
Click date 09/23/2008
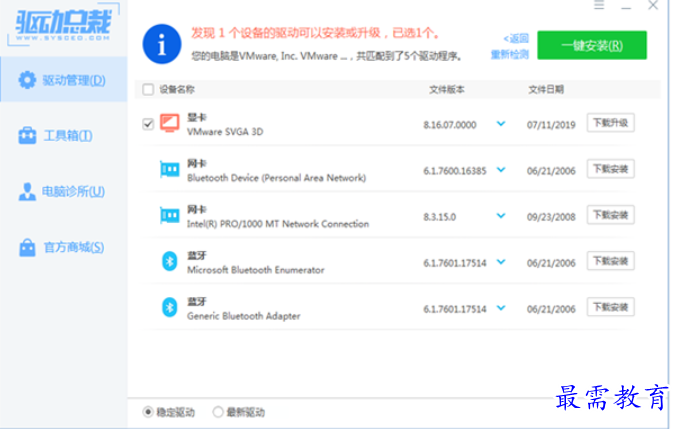point(551,217)
